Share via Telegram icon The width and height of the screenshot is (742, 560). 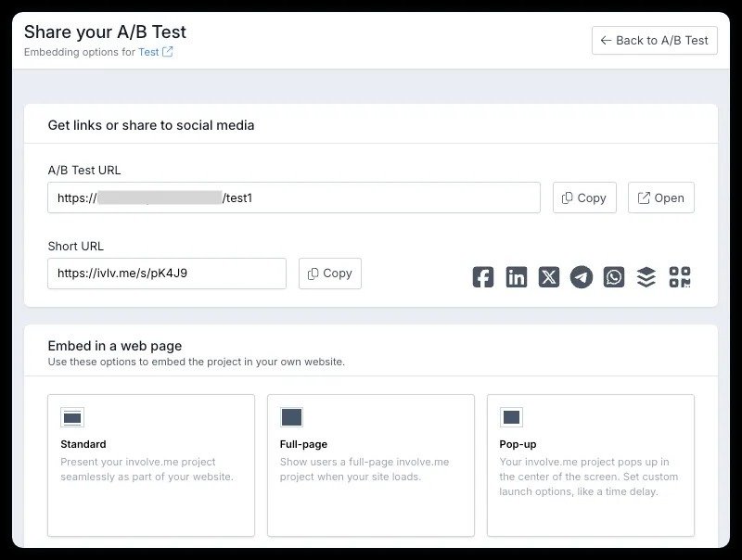tap(582, 277)
